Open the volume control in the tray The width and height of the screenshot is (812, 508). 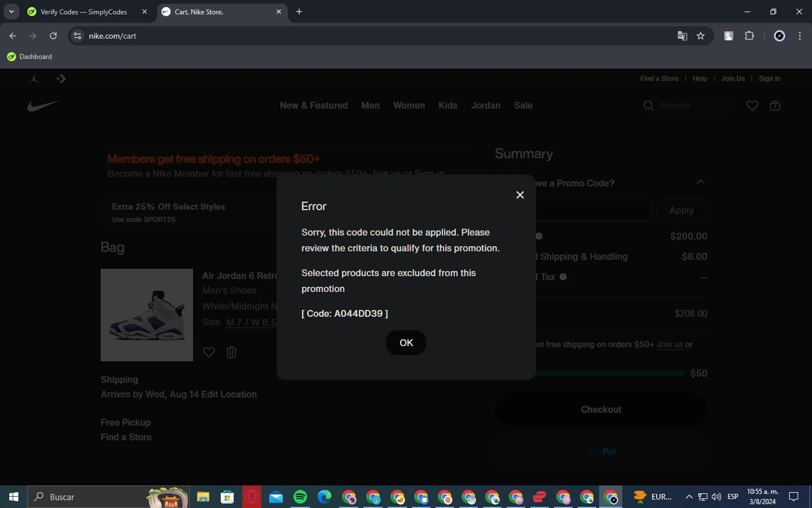(x=716, y=497)
